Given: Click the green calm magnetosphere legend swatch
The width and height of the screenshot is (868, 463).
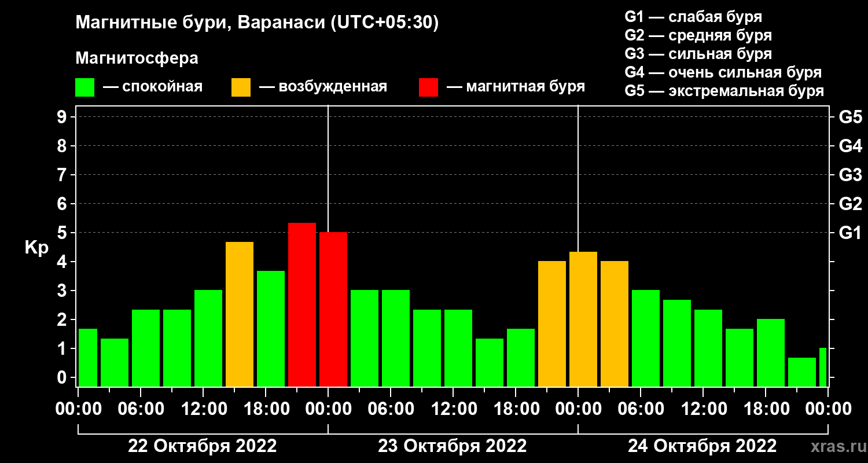Looking at the screenshot, I should (84, 87).
